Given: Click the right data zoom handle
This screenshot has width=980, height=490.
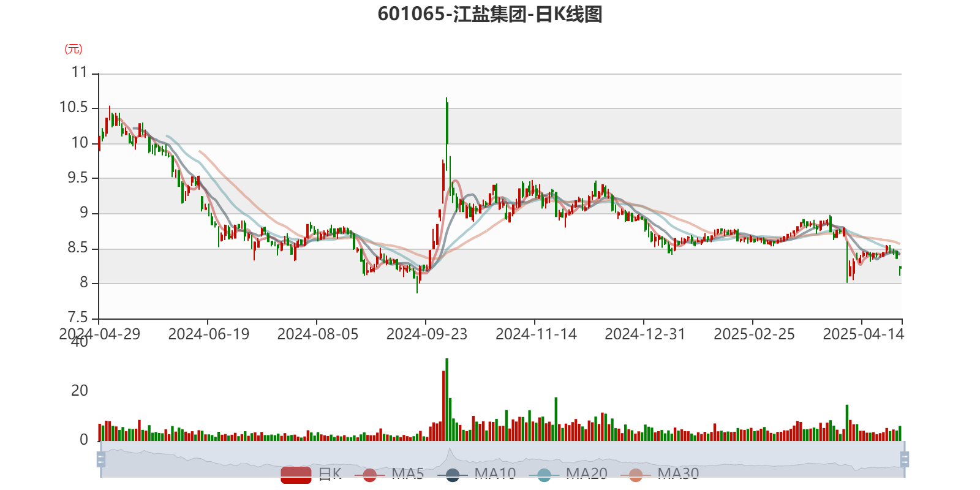Looking at the screenshot, I should click(905, 459).
